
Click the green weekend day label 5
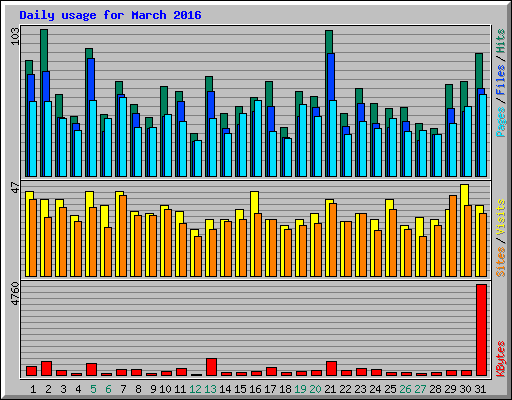coord(93,389)
